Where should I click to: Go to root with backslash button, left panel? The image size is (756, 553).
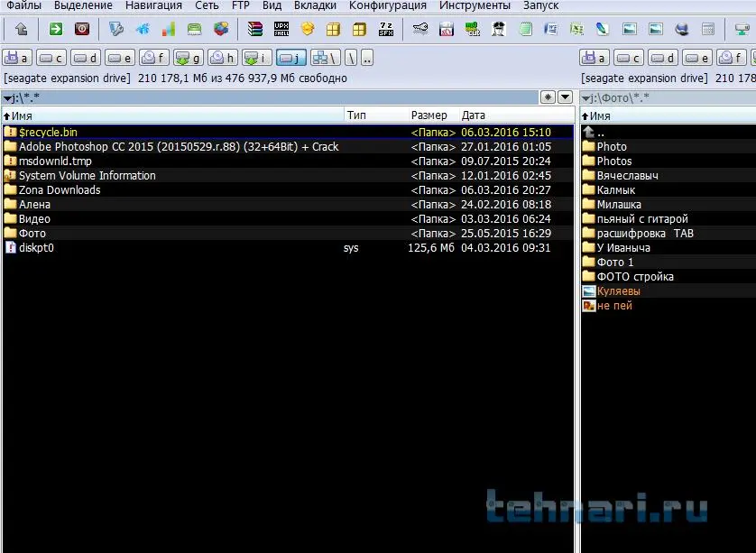352,59
